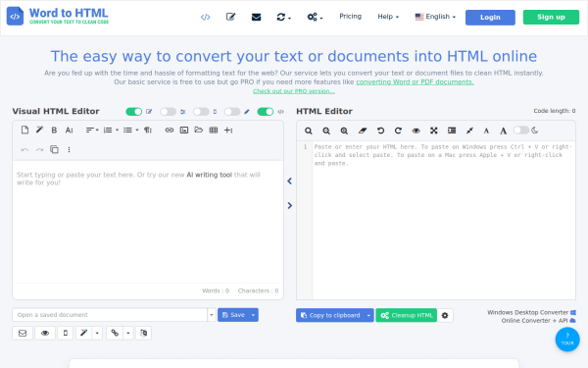Click the left arrow between editors
Viewport: 588px width, 368px height.
[x=289, y=181]
